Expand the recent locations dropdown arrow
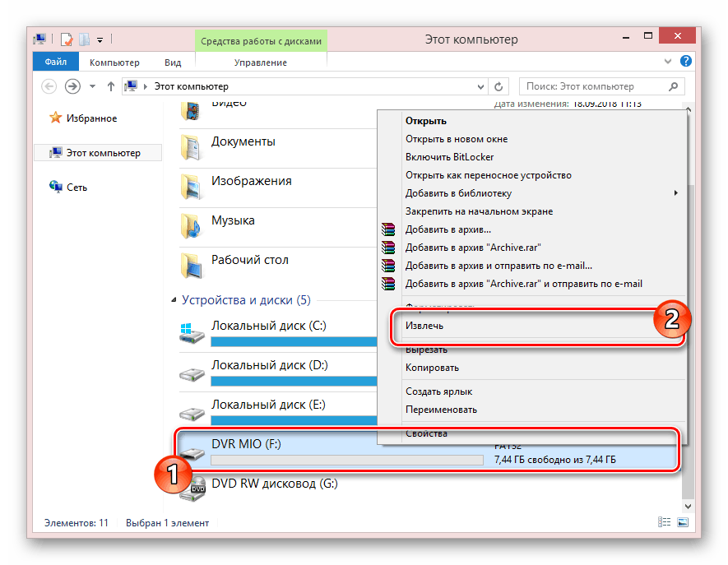The height and width of the screenshot is (565, 728). pyautogui.click(x=91, y=86)
